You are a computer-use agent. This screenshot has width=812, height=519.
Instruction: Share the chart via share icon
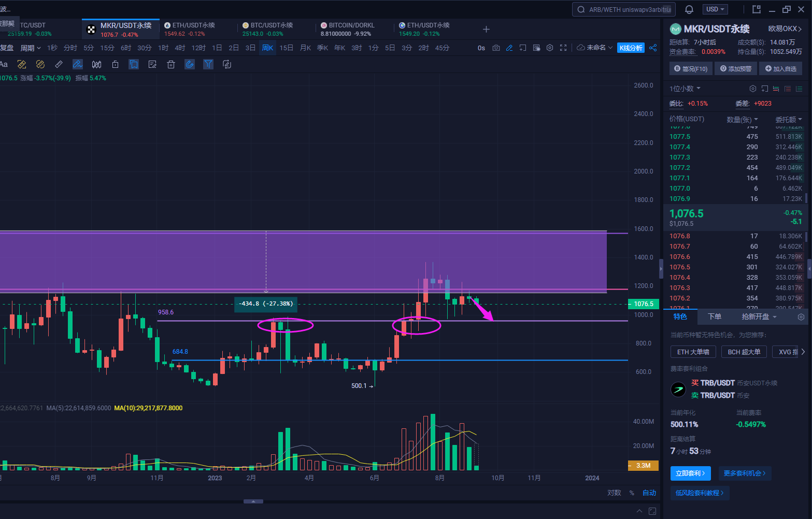pyautogui.click(x=653, y=48)
